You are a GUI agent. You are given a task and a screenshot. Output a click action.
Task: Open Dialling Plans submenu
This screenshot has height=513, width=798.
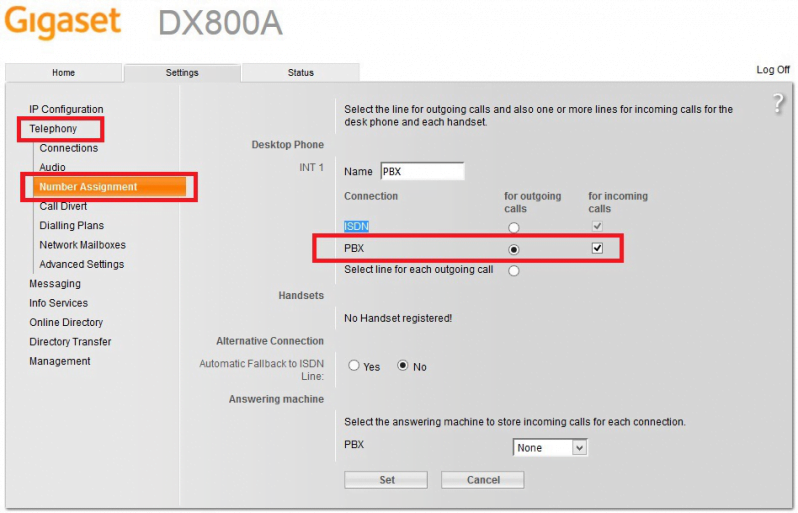72,225
